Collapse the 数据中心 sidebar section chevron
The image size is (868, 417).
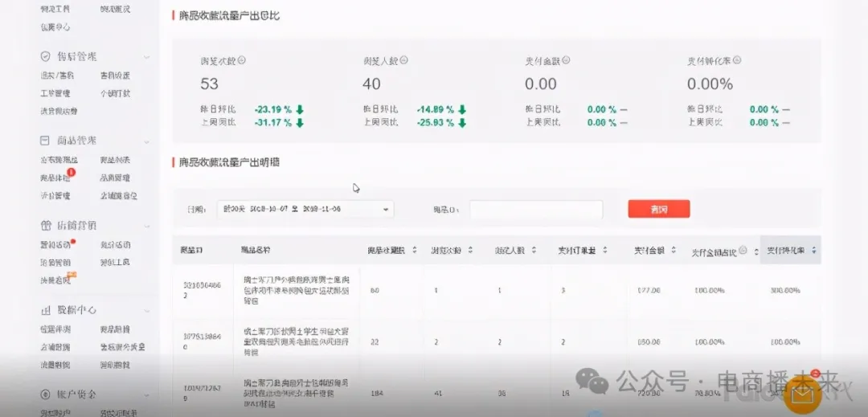146,310
